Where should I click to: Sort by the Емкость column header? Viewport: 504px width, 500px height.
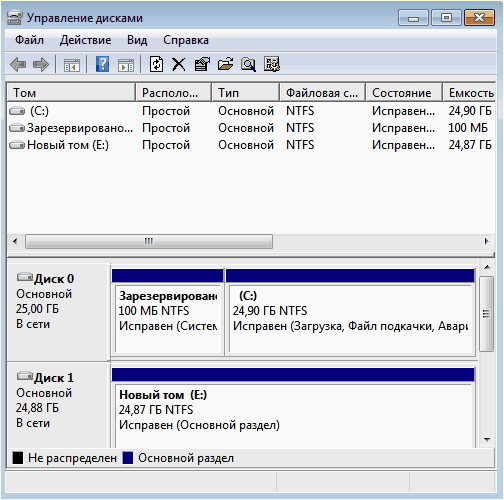click(x=469, y=93)
